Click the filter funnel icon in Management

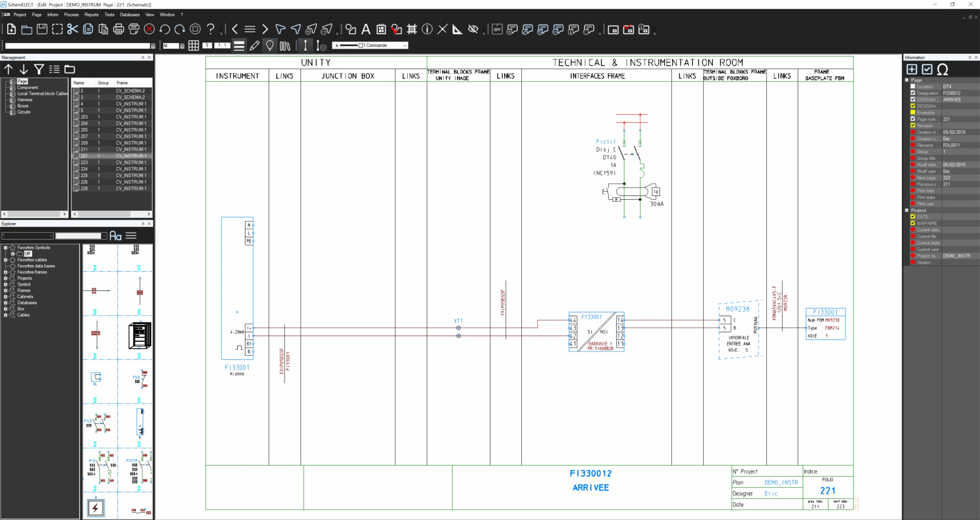coord(39,69)
